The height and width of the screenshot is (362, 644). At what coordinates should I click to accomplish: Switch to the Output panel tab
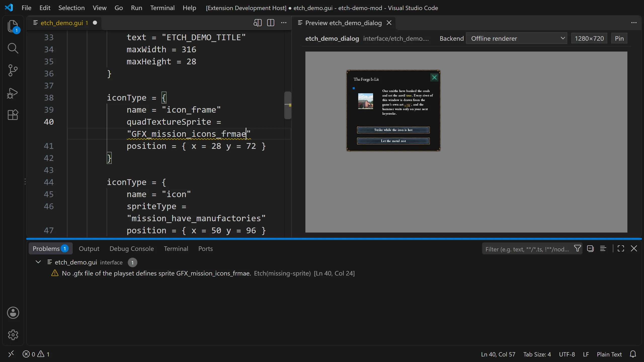89,249
